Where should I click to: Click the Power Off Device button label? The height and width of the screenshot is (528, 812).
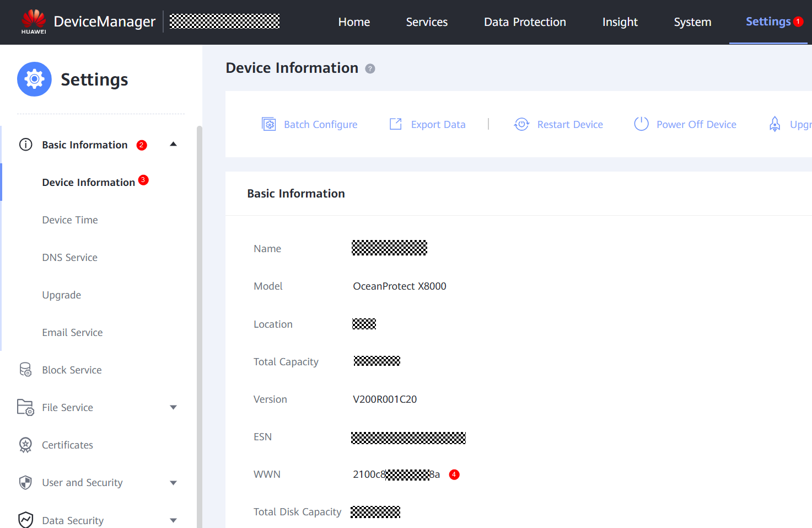pos(696,125)
